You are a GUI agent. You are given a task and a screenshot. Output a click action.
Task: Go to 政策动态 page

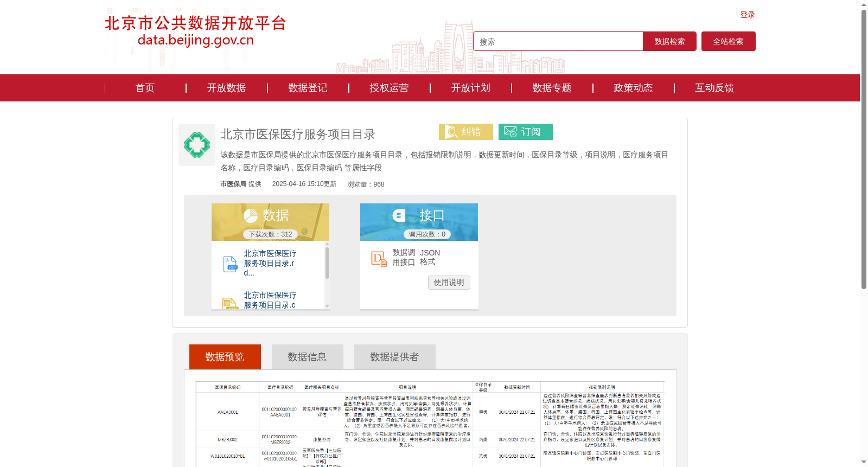coord(633,88)
